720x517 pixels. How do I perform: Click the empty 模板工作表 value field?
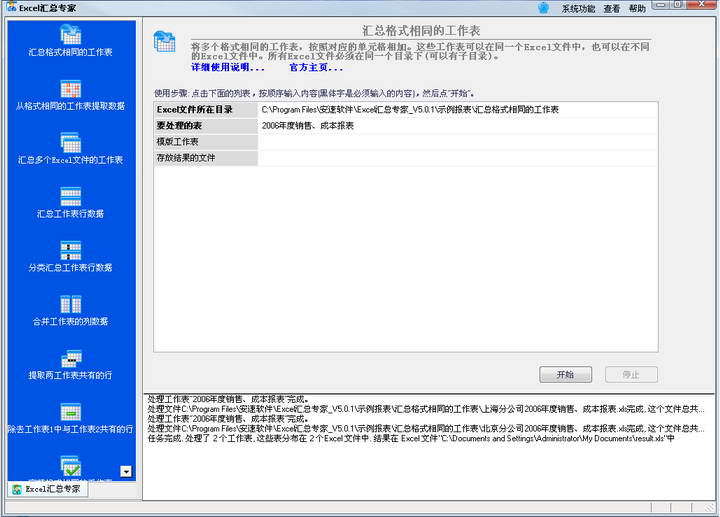(458, 142)
